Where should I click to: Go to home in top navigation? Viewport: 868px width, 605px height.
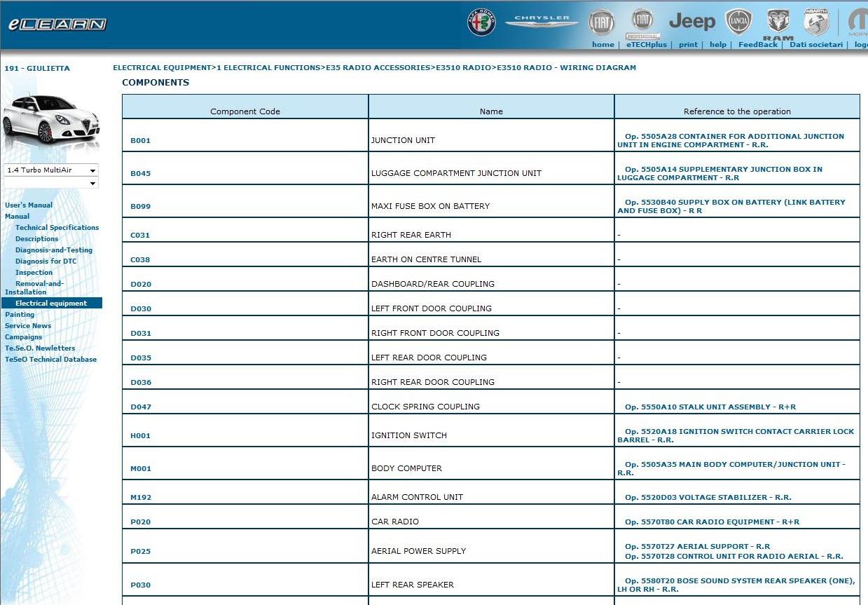[x=602, y=44]
